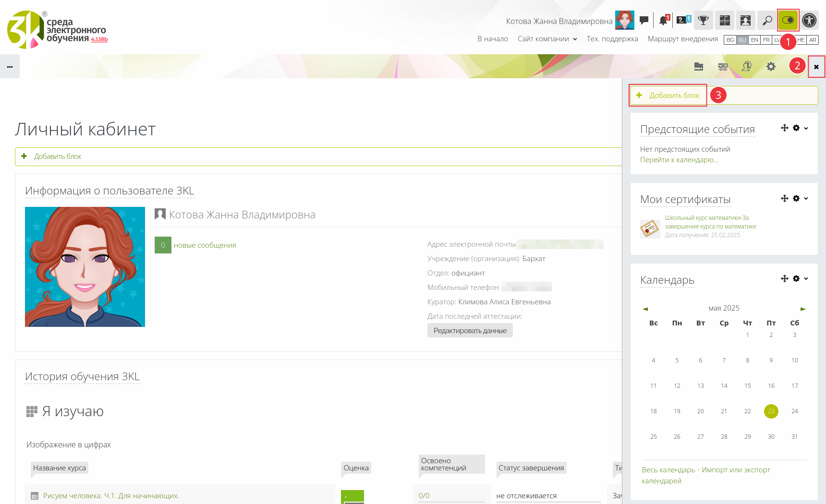Image resolution: width=826 pixels, height=504 pixels.
Task: Open the gear settings icon in toolbar
Action: coord(771,67)
